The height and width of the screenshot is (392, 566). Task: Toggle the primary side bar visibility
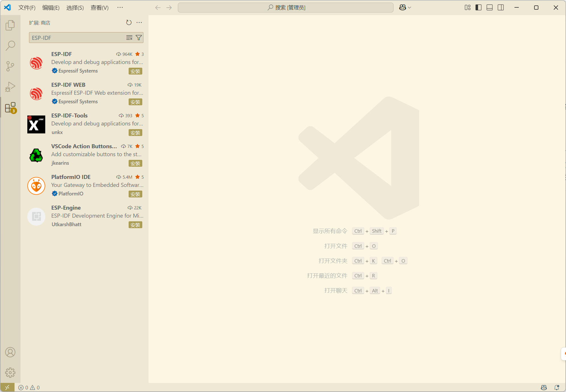click(478, 8)
